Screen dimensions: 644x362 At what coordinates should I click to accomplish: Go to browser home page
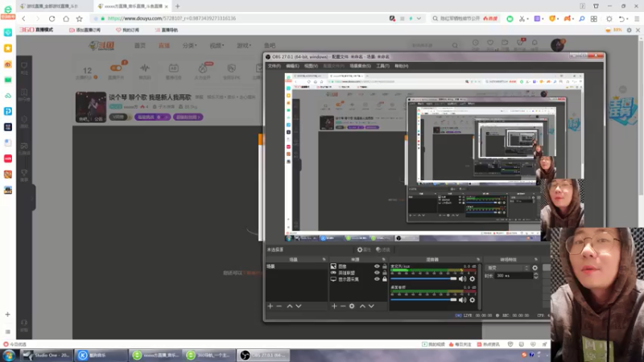(x=66, y=19)
